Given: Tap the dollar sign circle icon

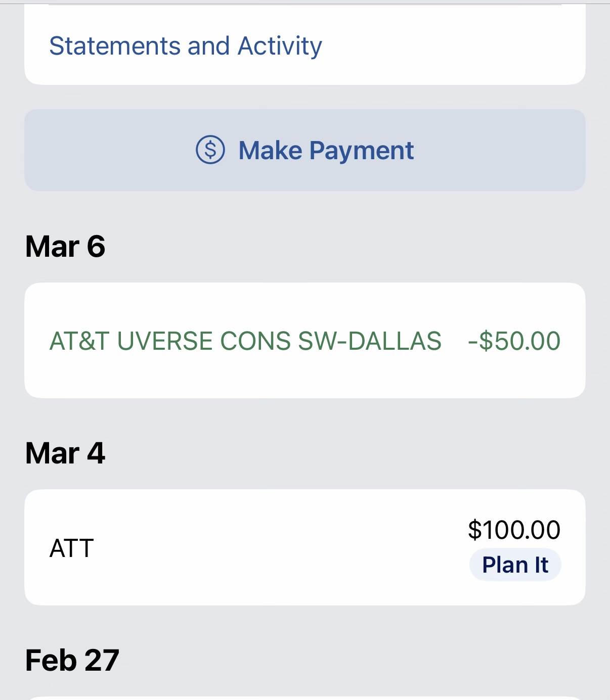Looking at the screenshot, I should tap(210, 150).
